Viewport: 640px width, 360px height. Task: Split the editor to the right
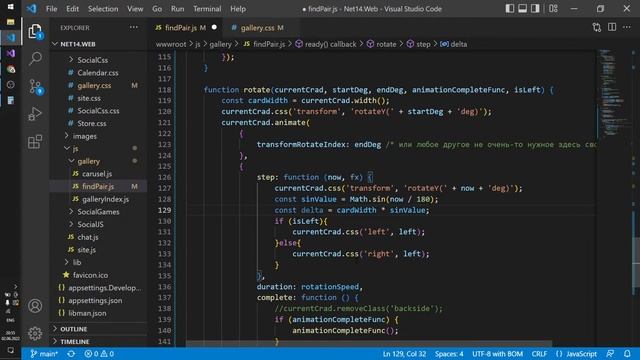click(612, 27)
